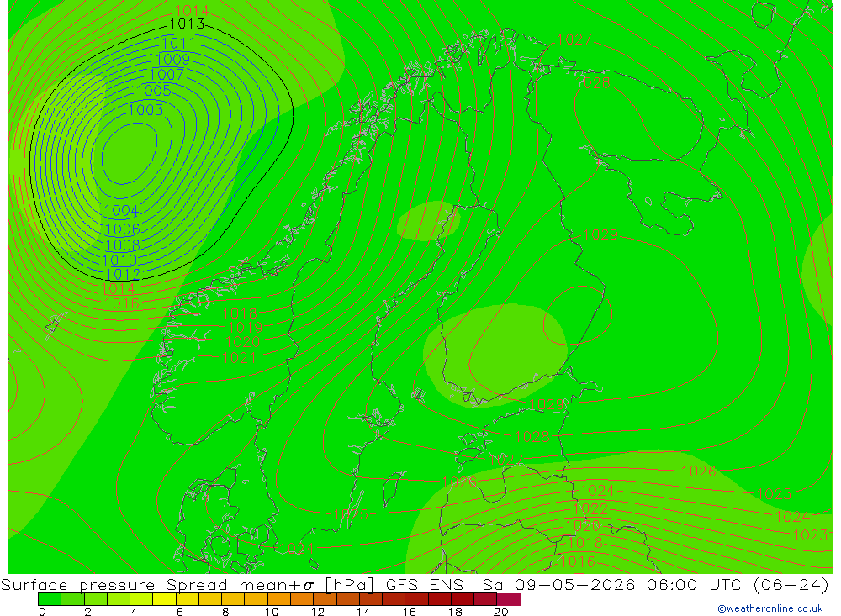Select the blue 1009 pressure label
This screenshot has height=616, width=841.
click(x=172, y=59)
